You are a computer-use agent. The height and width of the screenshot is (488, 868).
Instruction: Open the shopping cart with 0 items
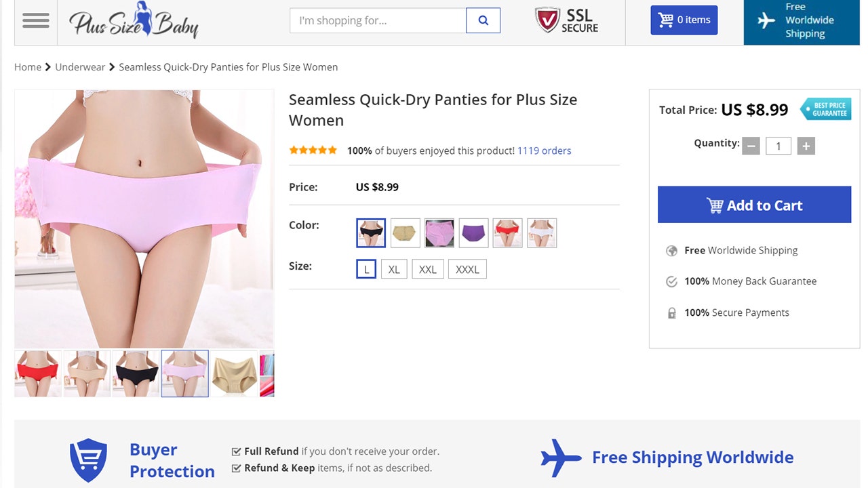point(684,20)
